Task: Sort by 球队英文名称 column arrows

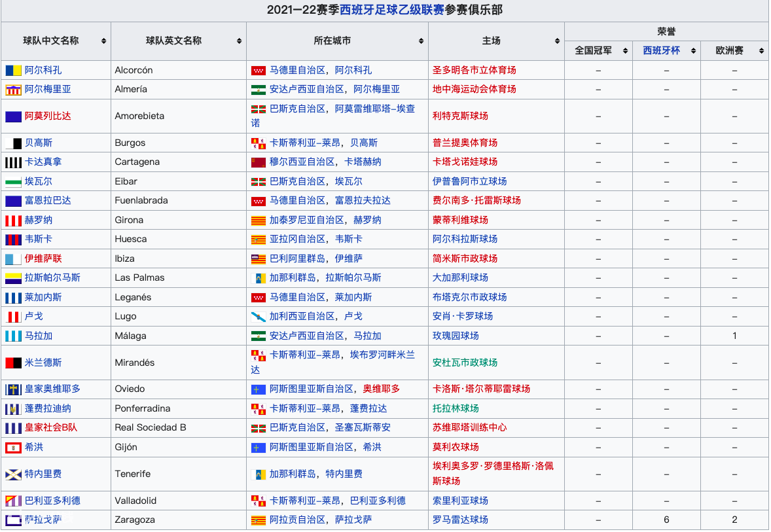Action: 239,41
